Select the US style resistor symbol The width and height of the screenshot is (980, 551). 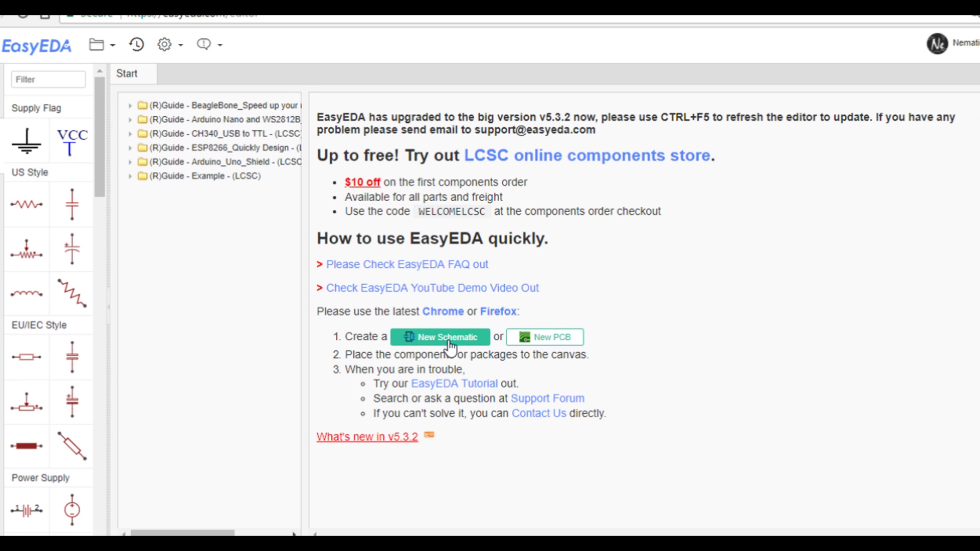coord(27,204)
